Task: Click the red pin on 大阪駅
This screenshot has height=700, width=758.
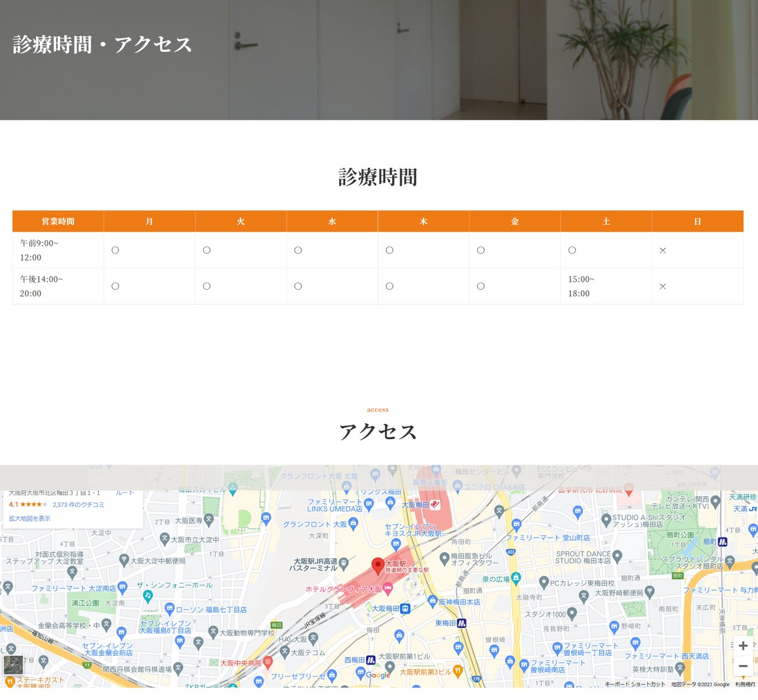Action: point(378,566)
